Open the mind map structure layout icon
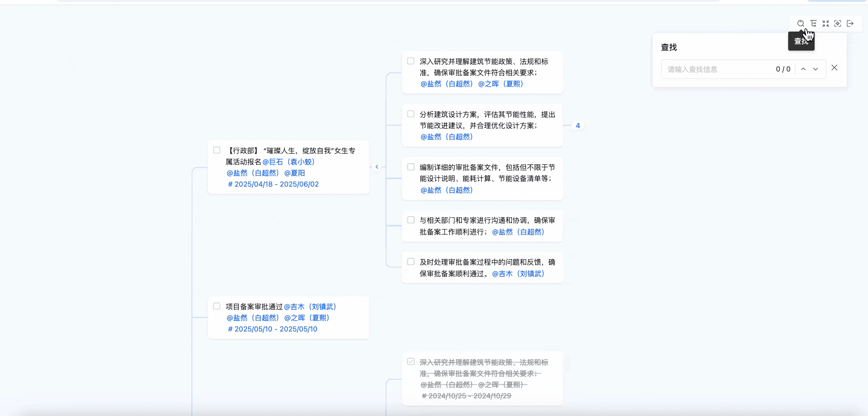The height and width of the screenshot is (416, 868). [813, 24]
